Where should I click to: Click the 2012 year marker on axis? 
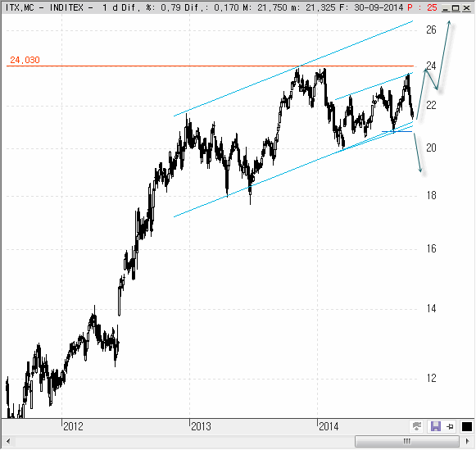73,426
